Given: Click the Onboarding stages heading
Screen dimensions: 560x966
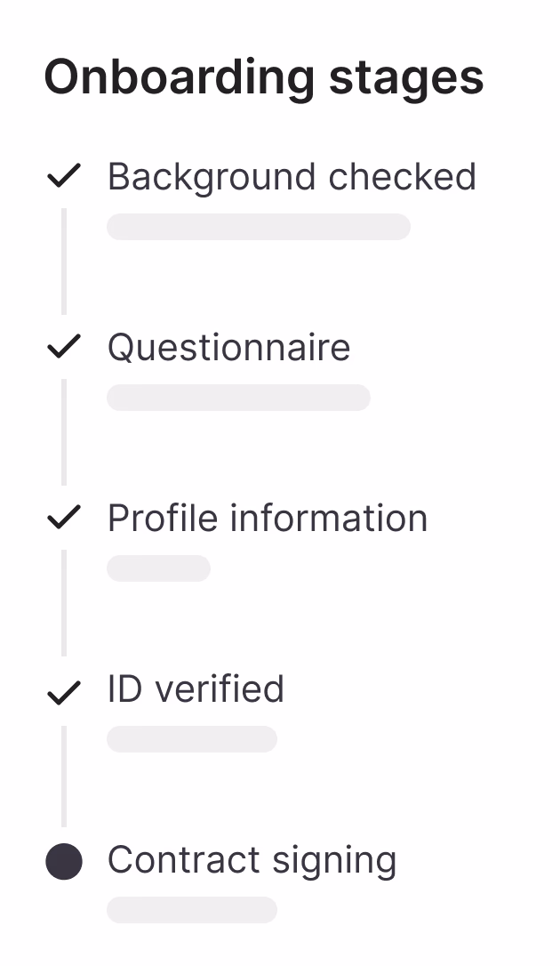Looking at the screenshot, I should 263,77.
